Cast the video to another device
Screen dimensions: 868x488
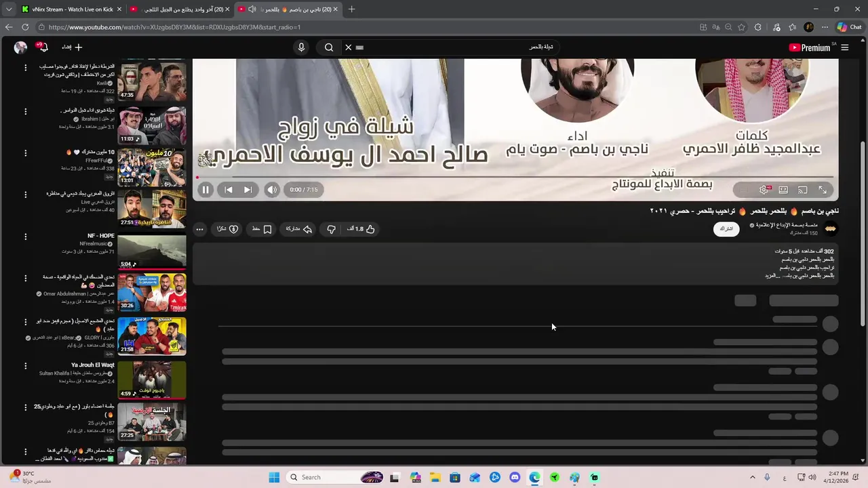803,190
